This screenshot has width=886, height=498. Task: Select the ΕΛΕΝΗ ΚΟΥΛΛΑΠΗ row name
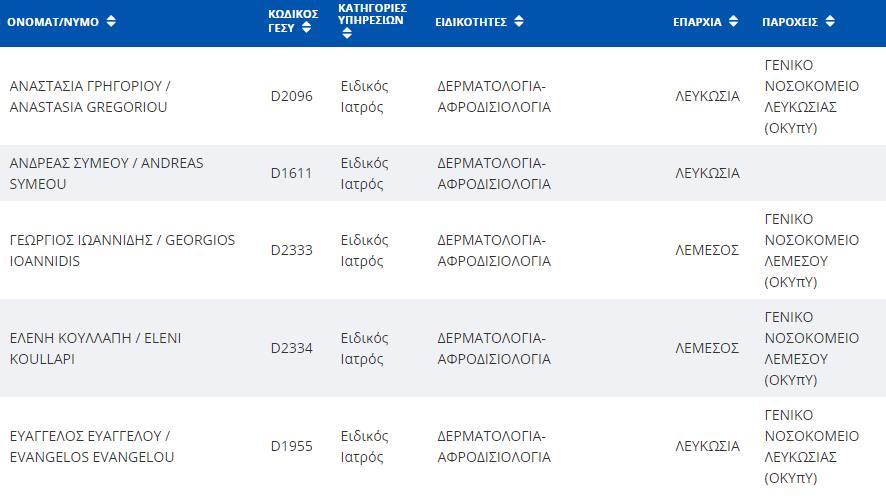95,348
